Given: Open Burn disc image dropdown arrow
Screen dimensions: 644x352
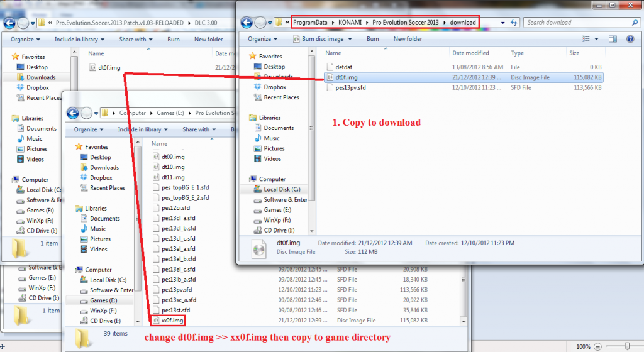Looking at the screenshot, I should [350, 39].
